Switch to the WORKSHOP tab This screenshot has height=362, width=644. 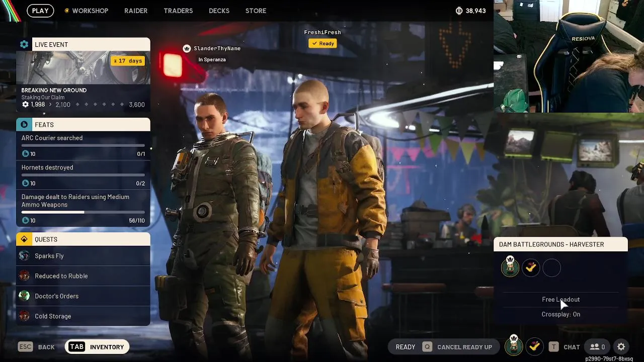90,11
